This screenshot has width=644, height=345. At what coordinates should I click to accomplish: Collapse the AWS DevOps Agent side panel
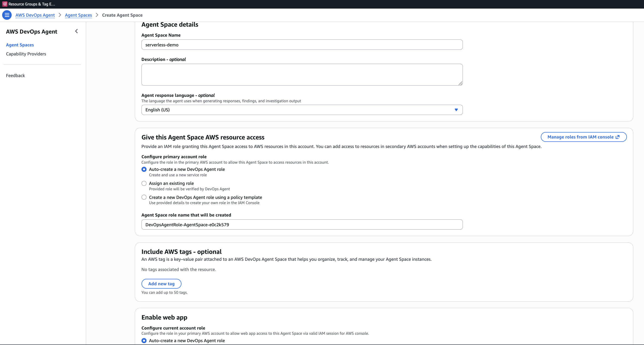pyautogui.click(x=77, y=31)
